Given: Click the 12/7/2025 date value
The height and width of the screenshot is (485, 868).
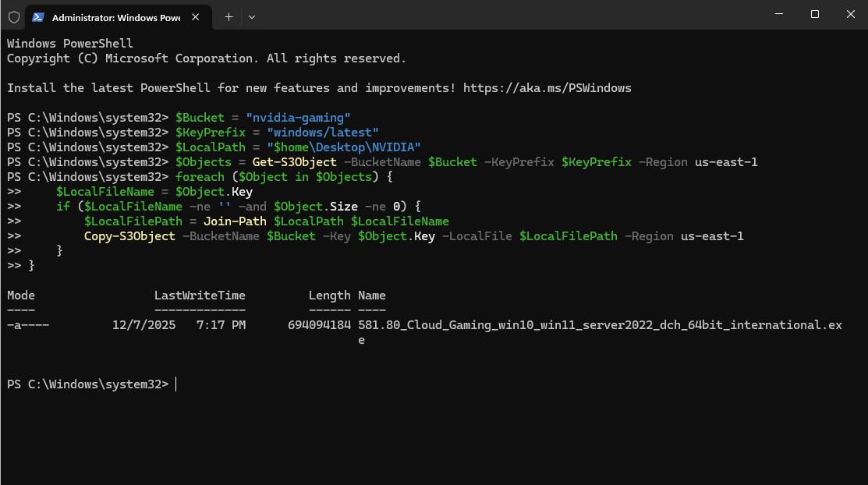Looking at the screenshot, I should tap(144, 325).
